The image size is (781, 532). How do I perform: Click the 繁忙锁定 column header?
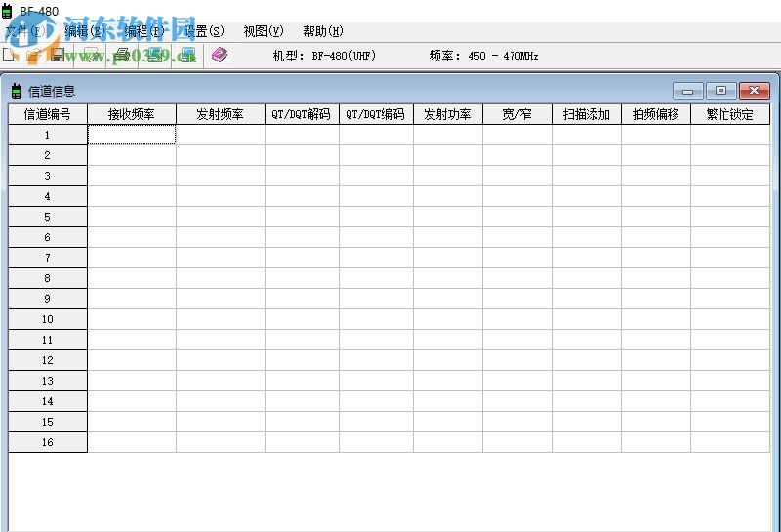[x=729, y=114]
